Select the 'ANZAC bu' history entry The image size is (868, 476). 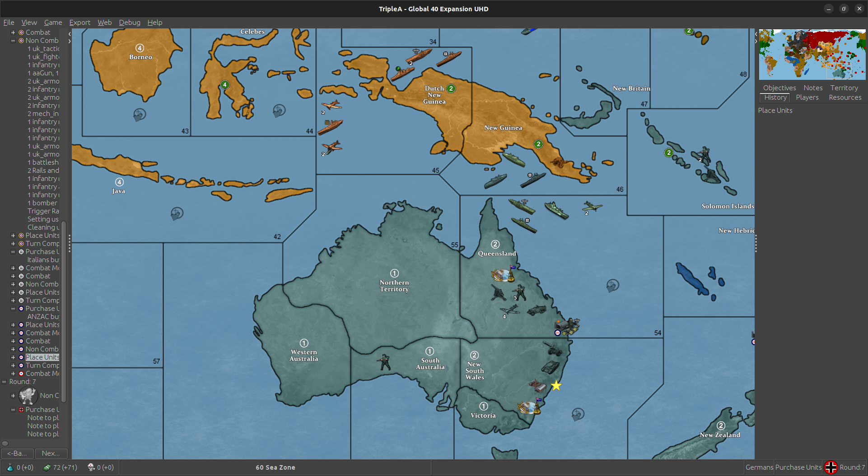tap(43, 317)
